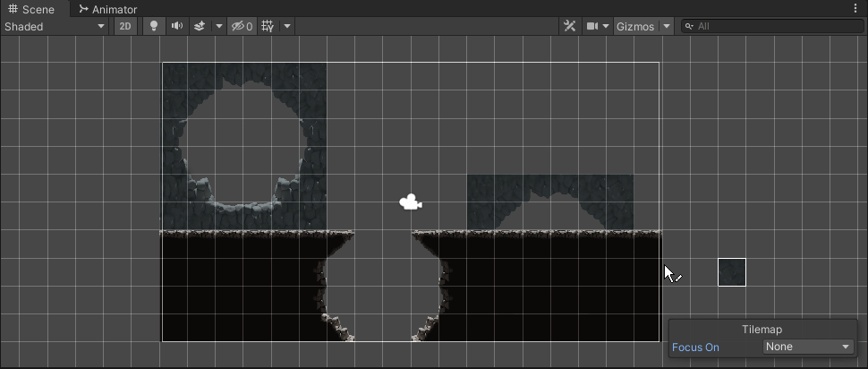Toggle scene lighting lightbulb
This screenshot has height=369, width=868.
[x=155, y=26]
